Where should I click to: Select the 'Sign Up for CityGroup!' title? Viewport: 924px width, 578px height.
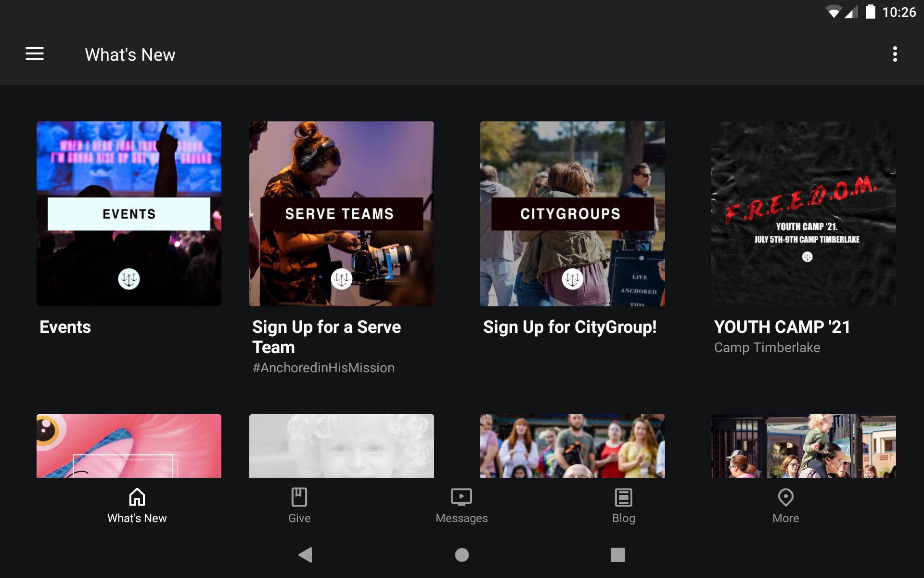(570, 327)
